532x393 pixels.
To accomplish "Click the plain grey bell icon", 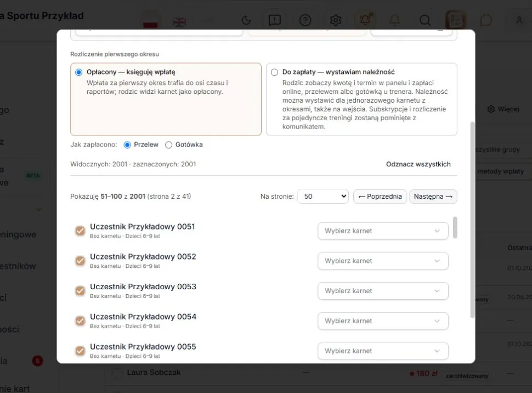I will click(x=394, y=20).
